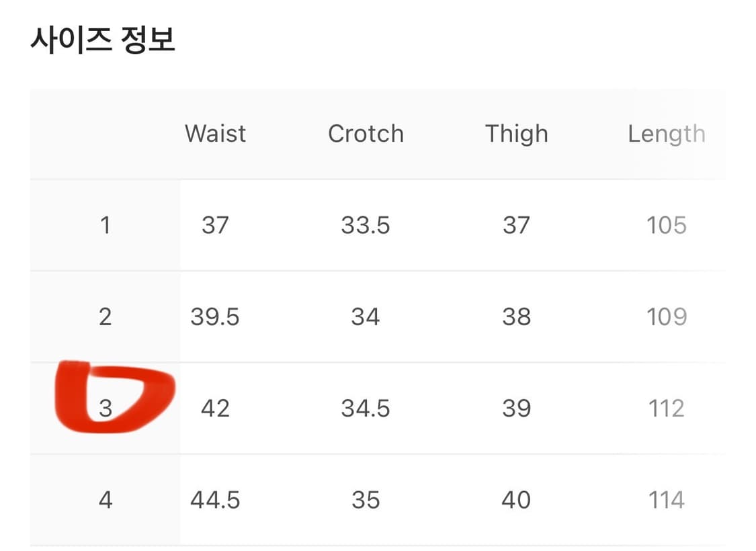The height and width of the screenshot is (551, 756).
Task: Click waist value 39.5 for size 2
Action: [215, 316]
